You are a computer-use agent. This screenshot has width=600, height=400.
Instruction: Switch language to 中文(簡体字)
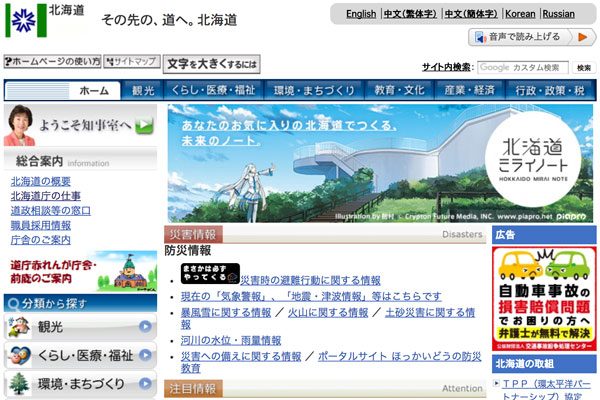pos(471,14)
